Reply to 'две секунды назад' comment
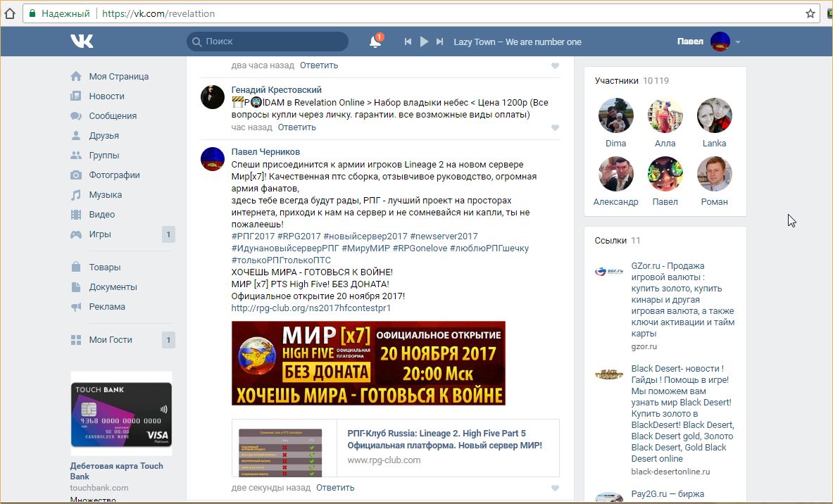833x504 pixels. [x=335, y=488]
